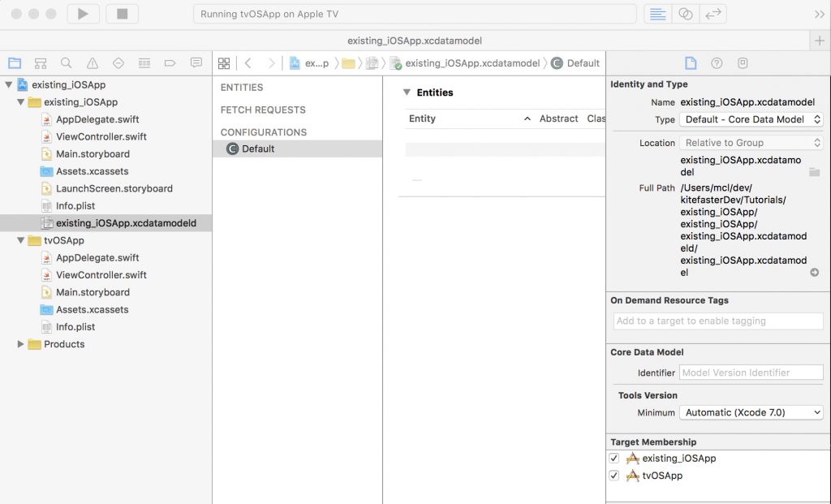The width and height of the screenshot is (831, 504).
Task: Select existing_iOSApp.xcdatamodeld in navigator
Action: point(126,223)
